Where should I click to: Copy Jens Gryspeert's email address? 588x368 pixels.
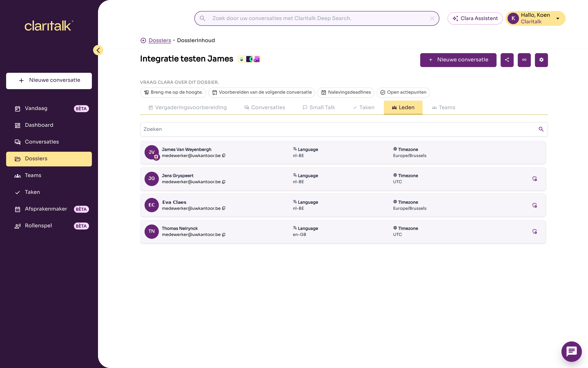tap(224, 182)
